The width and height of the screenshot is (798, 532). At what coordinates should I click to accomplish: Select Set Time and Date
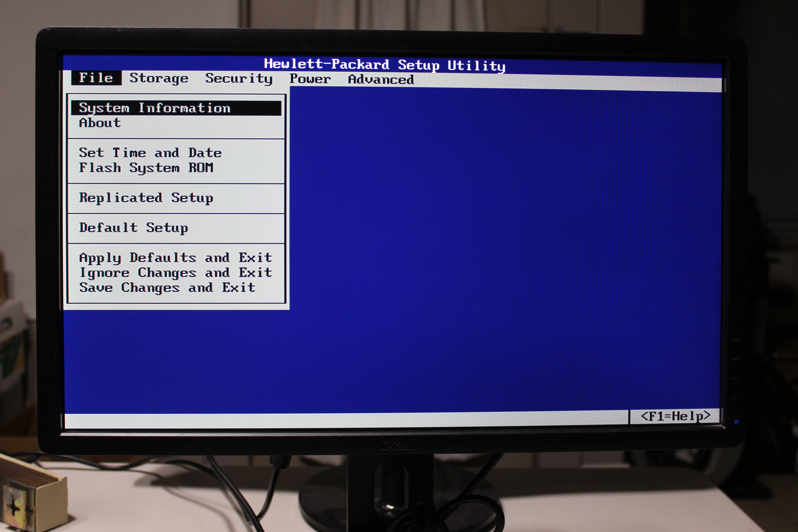(150, 153)
